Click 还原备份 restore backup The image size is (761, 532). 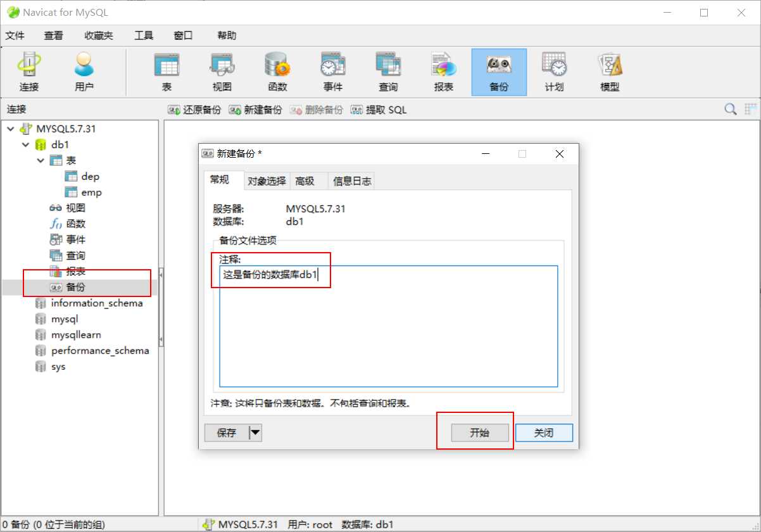pyautogui.click(x=194, y=110)
